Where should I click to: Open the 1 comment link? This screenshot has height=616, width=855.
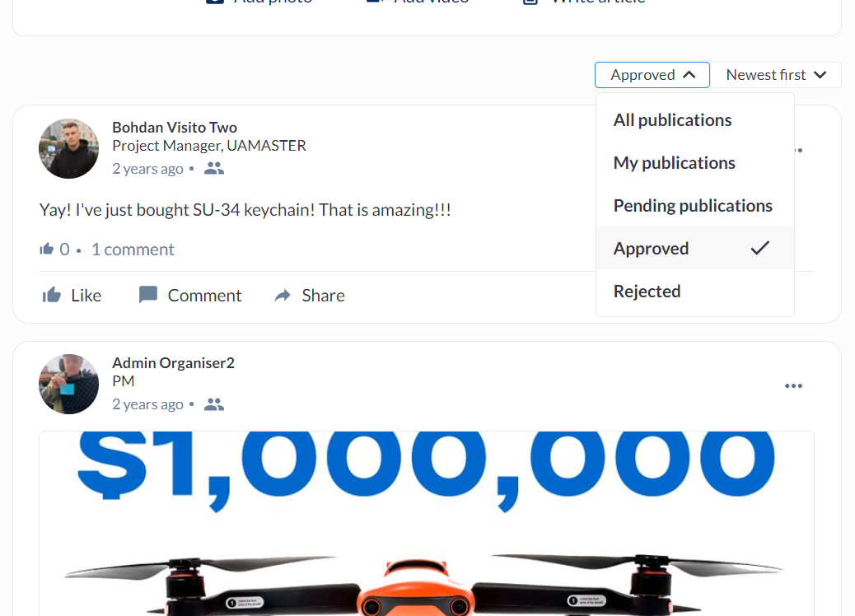(133, 250)
